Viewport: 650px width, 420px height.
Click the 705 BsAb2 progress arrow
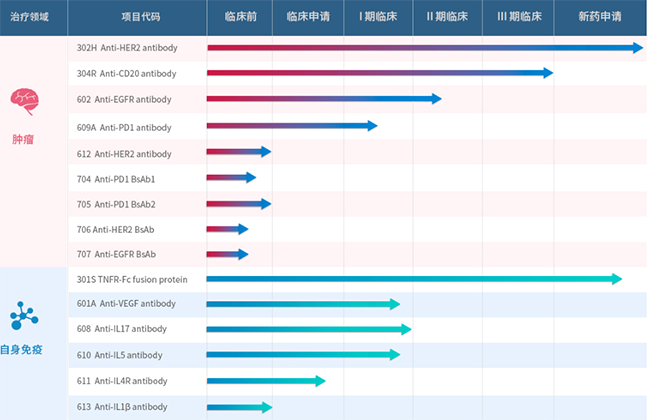click(x=239, y=204)
